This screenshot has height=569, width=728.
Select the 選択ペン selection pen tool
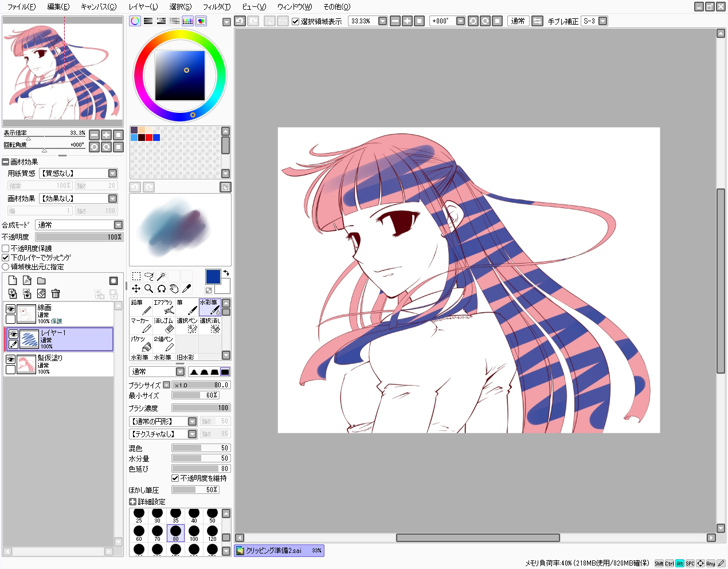187,325
